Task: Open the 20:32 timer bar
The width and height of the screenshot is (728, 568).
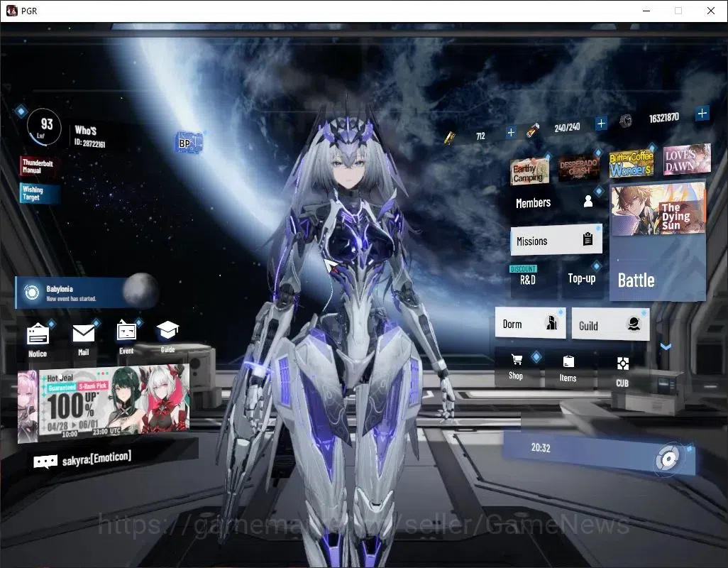Action: tap(599, 453)
